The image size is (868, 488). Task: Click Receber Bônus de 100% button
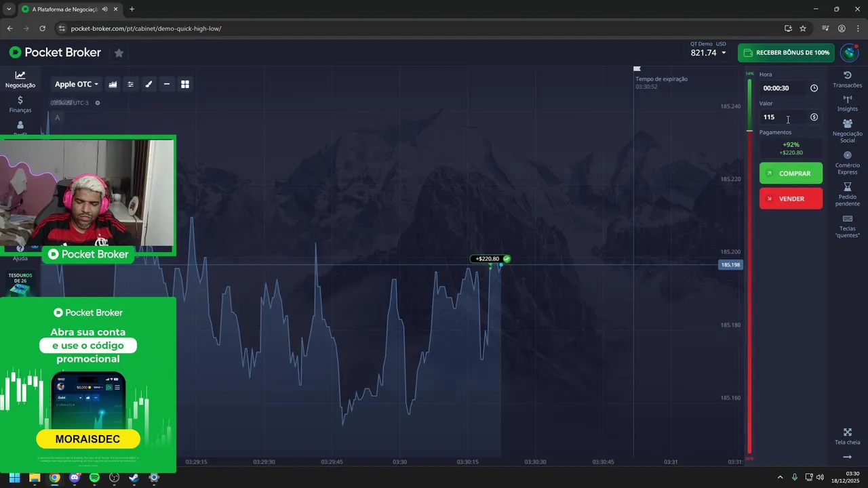pyautogui.click(x=786, y=53)
